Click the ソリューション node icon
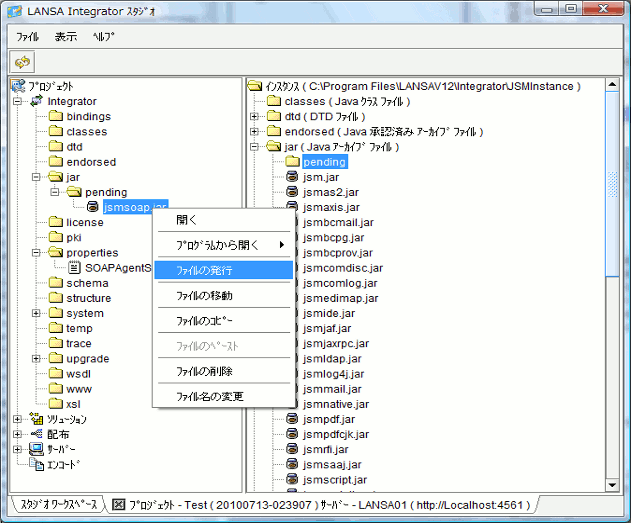The height and width of the screenshot is (523, 631). [36, 419]
